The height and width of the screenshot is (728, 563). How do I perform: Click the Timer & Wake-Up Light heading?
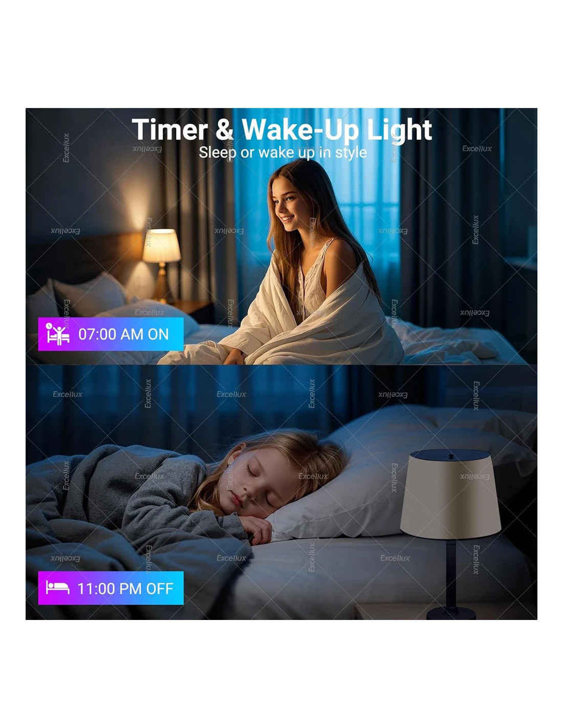pyautogui.click(x=282, y=130)
